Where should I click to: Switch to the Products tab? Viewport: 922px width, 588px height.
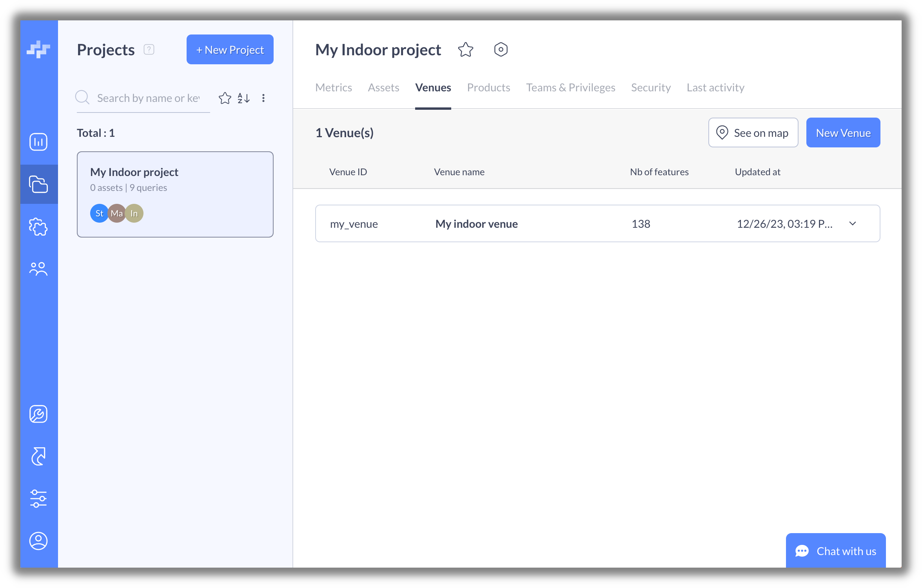pyautogui.click(x=488, y=87)
